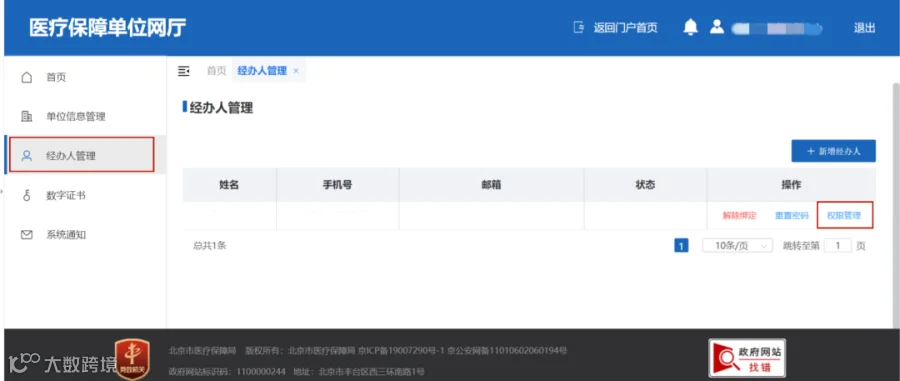The height and width of the screenshot is (381, 900).
Task: Click the 权限管理 link
Action: pyautogui.click(x=844, y=216)
